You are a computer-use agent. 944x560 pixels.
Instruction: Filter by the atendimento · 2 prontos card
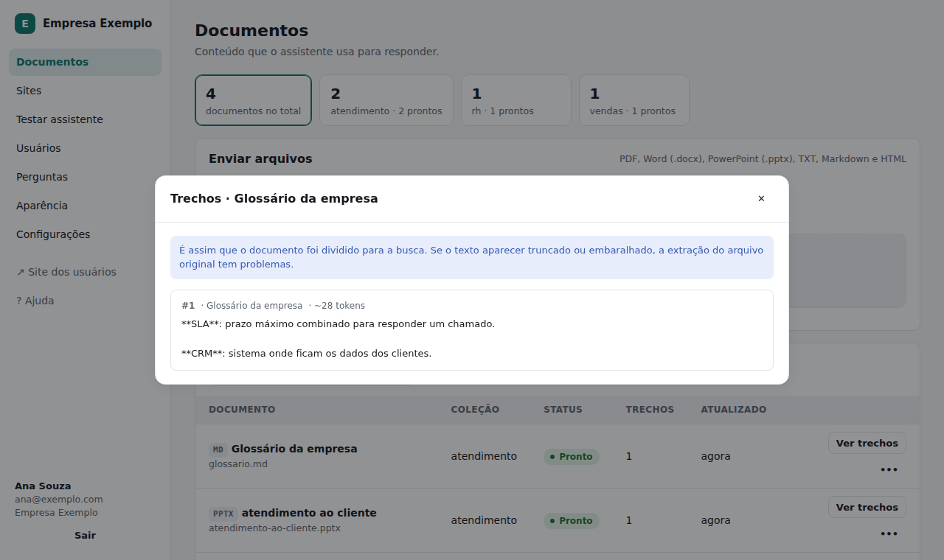tap(386, 100)
